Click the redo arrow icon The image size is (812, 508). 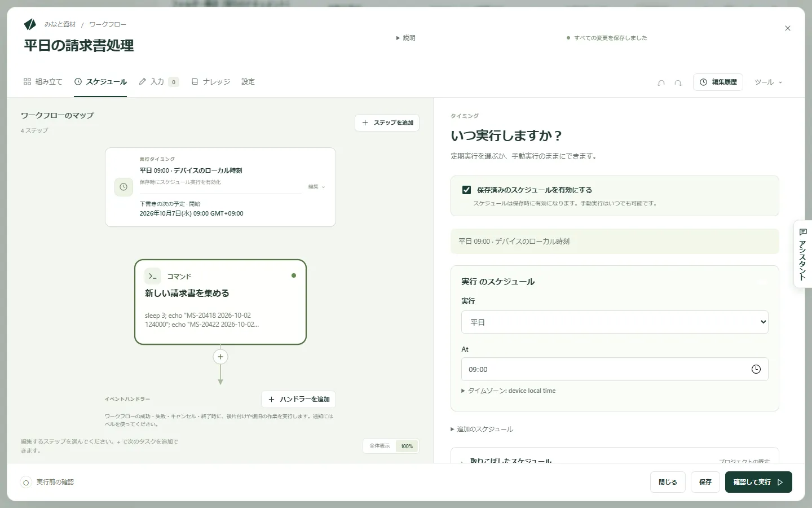pos(678,82)
